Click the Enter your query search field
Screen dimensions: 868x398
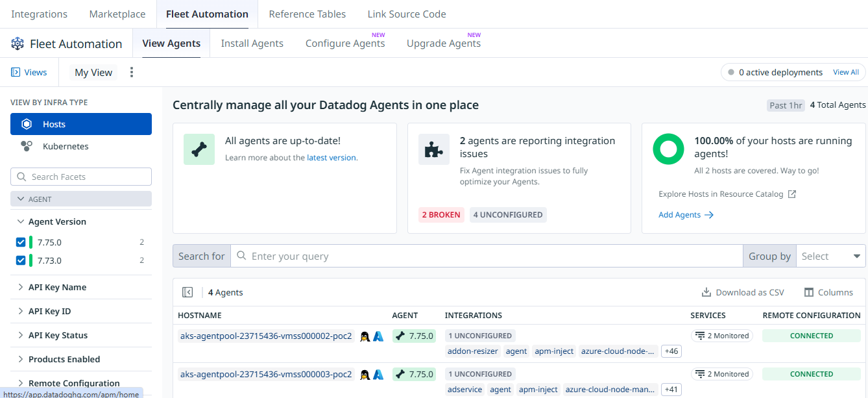tap(493, 256)
